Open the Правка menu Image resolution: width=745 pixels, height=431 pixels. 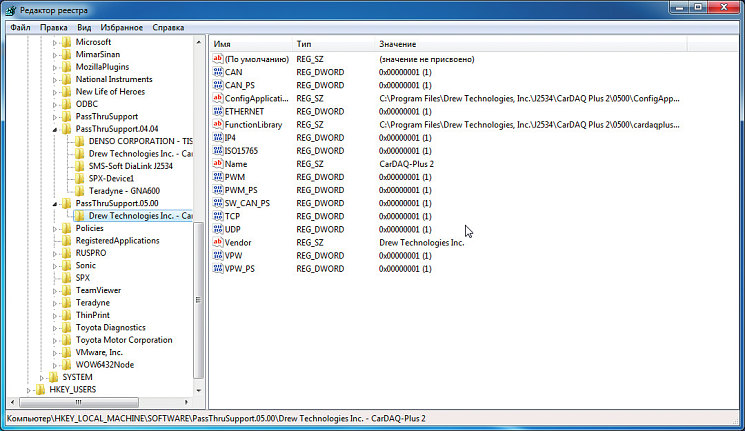pyautogui.click(x=53, y=28)
